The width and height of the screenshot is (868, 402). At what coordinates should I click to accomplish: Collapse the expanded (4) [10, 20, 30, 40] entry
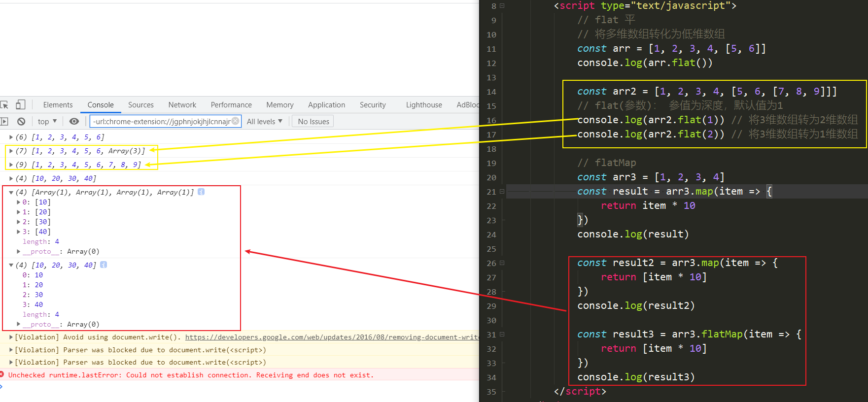coord(11,265)
